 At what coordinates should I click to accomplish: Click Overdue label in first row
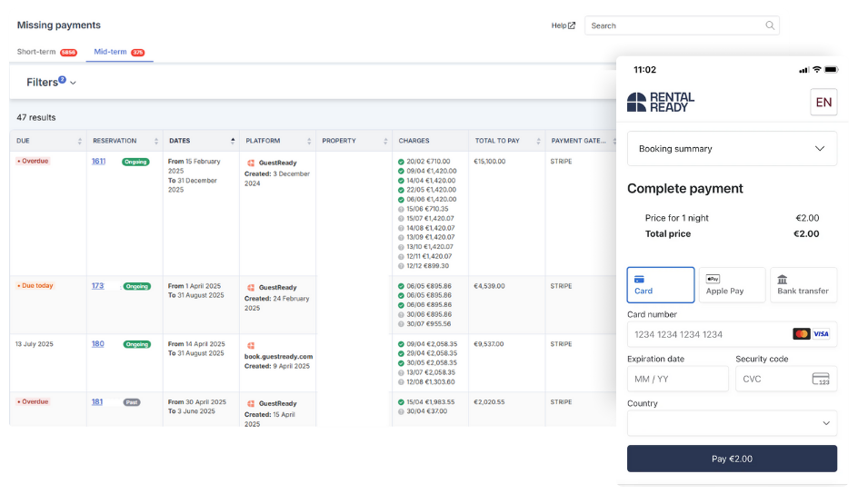click(33, 162)
